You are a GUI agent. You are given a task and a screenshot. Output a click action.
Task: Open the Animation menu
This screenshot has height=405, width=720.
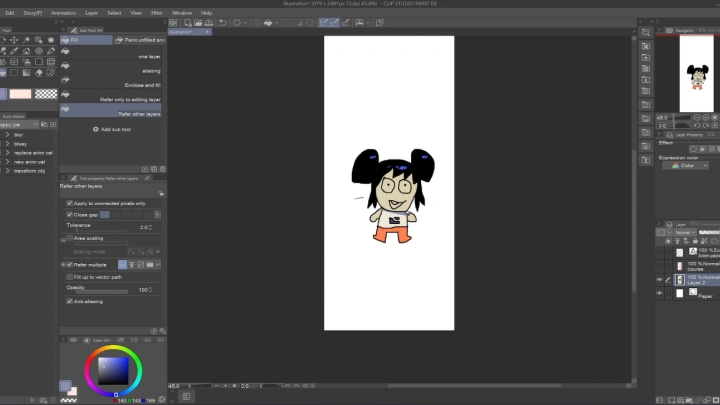(x=63, y=13)
